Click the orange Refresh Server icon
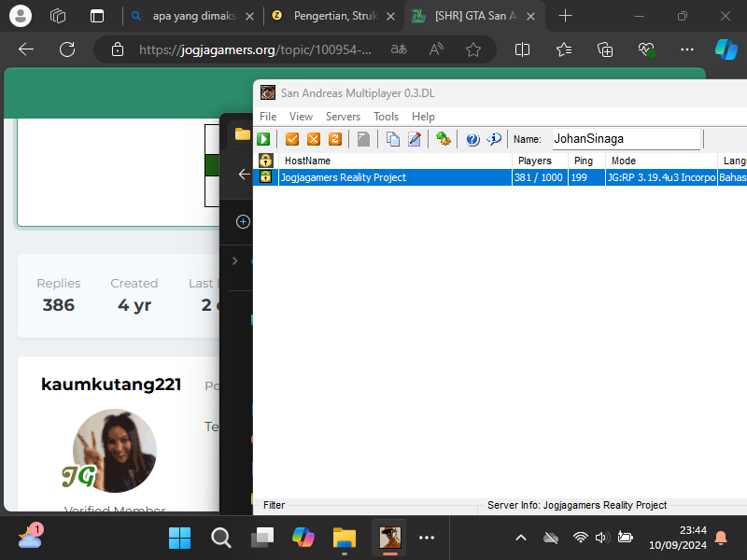This screenshot has height=560, width=747. (335, 139)
